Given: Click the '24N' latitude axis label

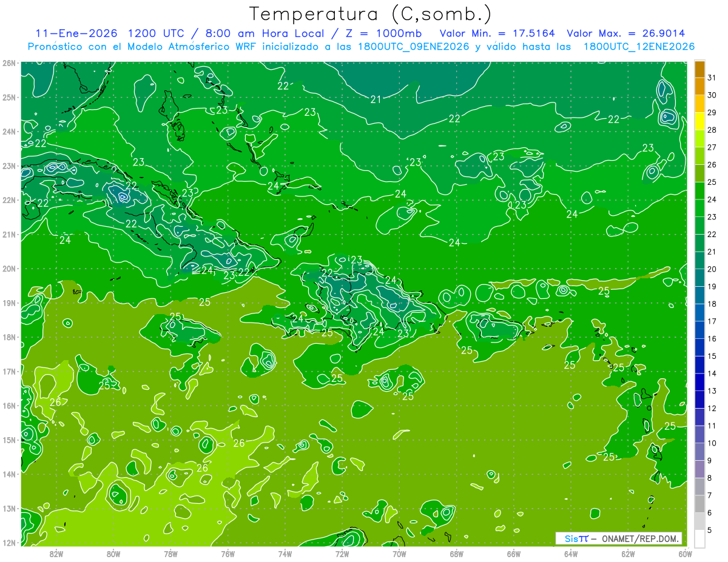Looking at the screenshot, I should 8,132.
